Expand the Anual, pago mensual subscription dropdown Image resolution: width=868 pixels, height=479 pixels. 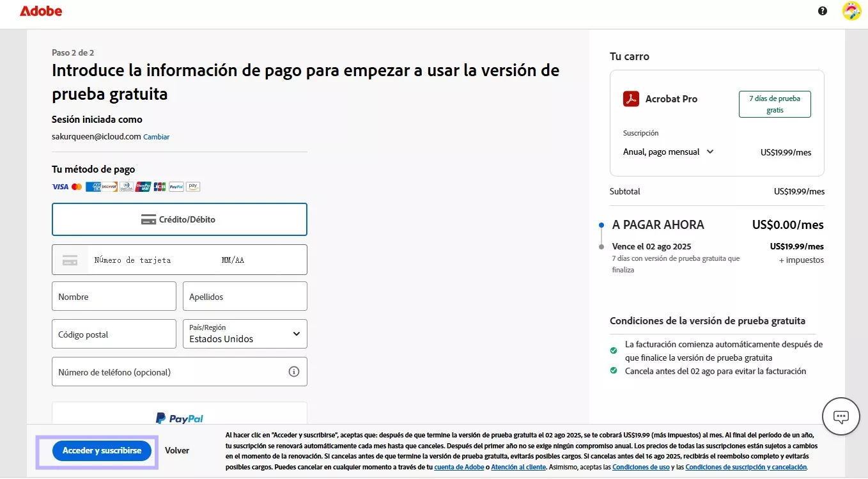(x=669, y=152)
